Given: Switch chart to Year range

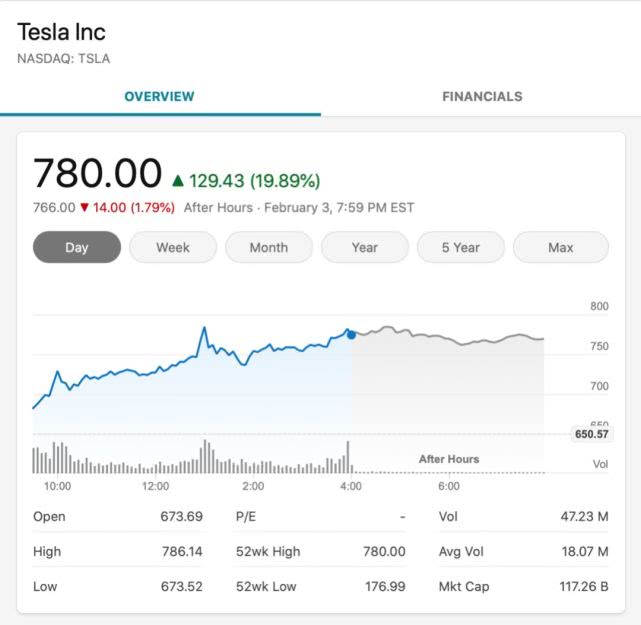Looking at the screenshot, I should tap(365, 248).
